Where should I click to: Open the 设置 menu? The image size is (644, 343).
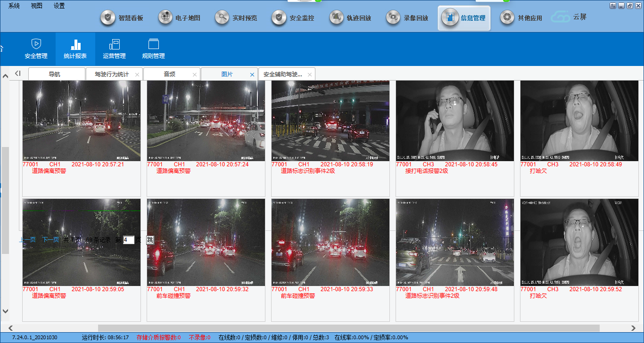(59, 6)
